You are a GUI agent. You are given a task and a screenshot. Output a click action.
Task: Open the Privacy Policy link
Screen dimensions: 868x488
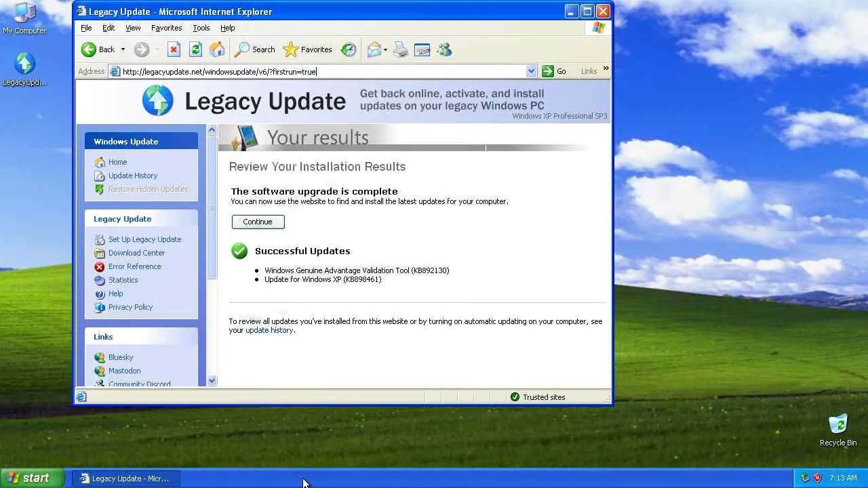[130, 307]
